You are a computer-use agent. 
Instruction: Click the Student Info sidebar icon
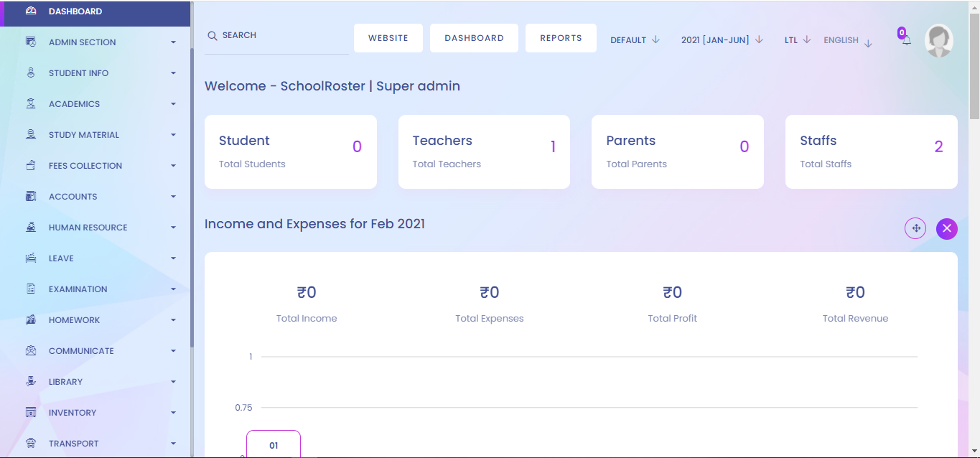31,73
